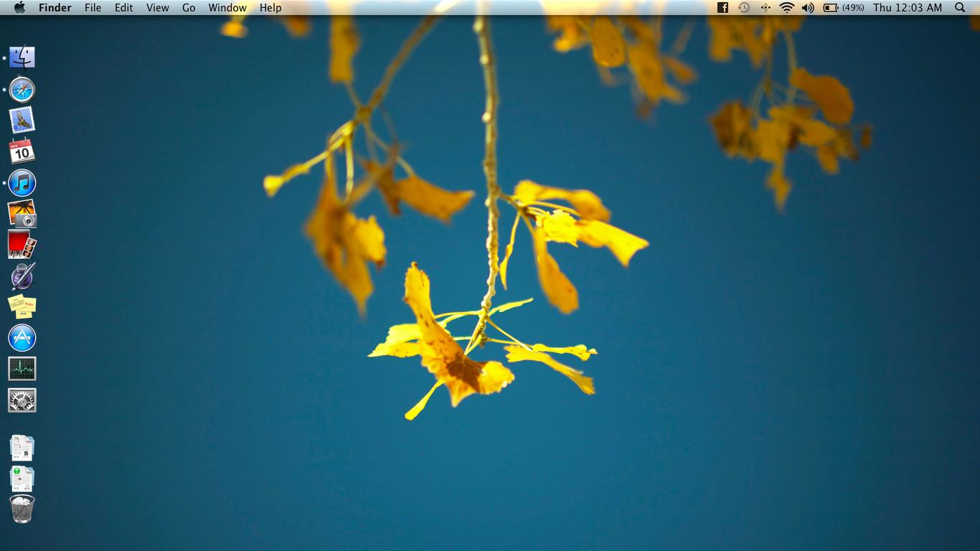
Task: Open the Wi-Fi status menu
Action: [x=787, y=8]
